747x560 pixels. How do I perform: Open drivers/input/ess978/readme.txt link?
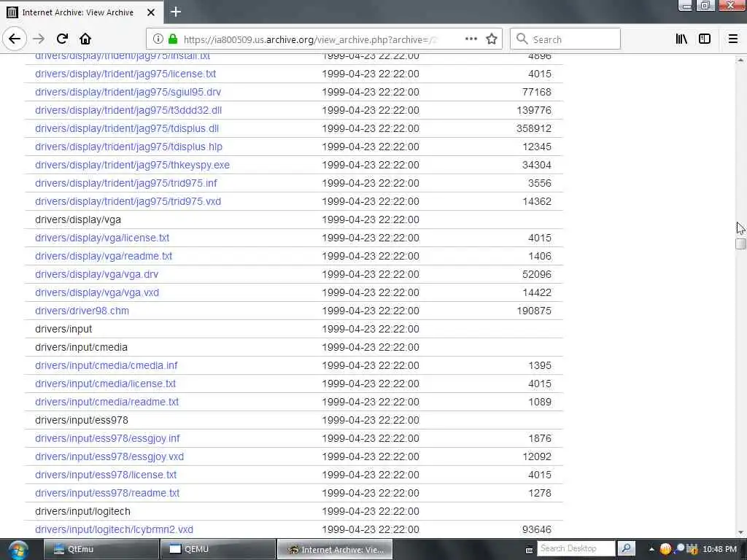(x=107, y=493)
